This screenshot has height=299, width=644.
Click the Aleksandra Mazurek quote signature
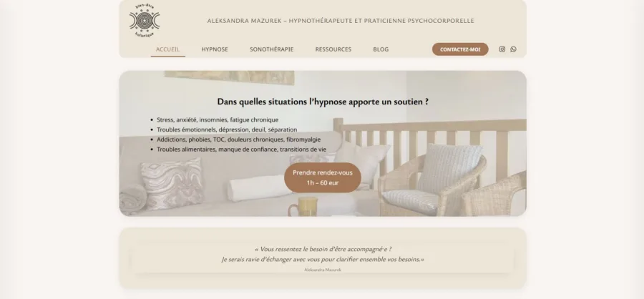coord(323,270)
